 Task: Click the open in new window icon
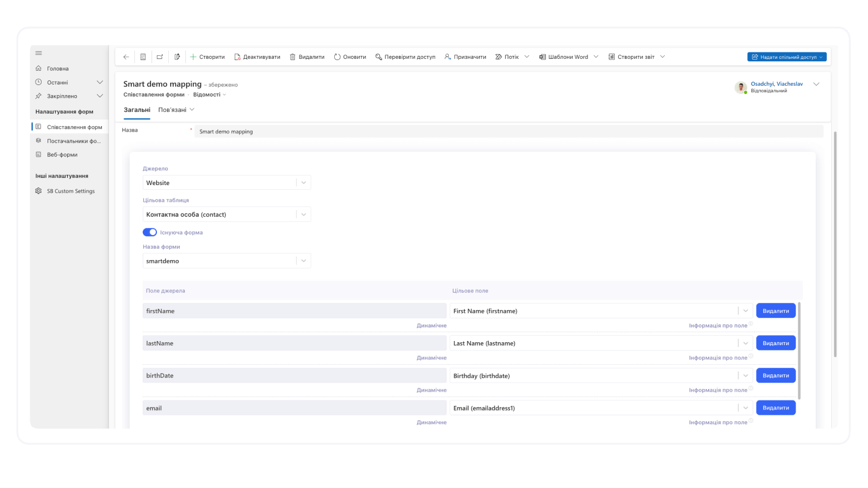(160, 57)
